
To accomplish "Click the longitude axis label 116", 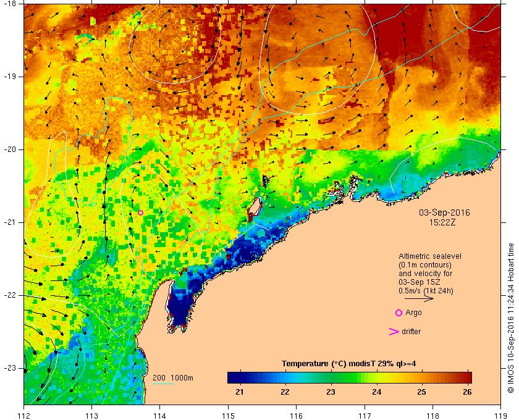I will coord(296,415).
